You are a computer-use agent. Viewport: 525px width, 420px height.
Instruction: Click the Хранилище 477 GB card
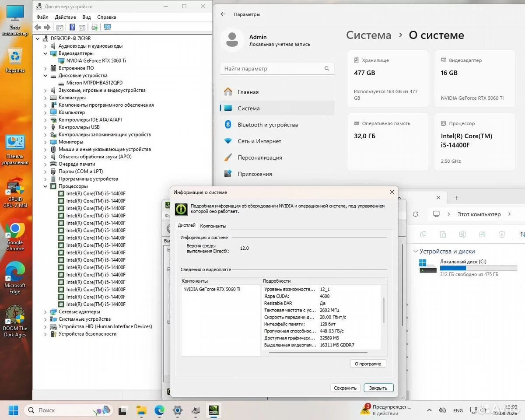pos(388,79)
